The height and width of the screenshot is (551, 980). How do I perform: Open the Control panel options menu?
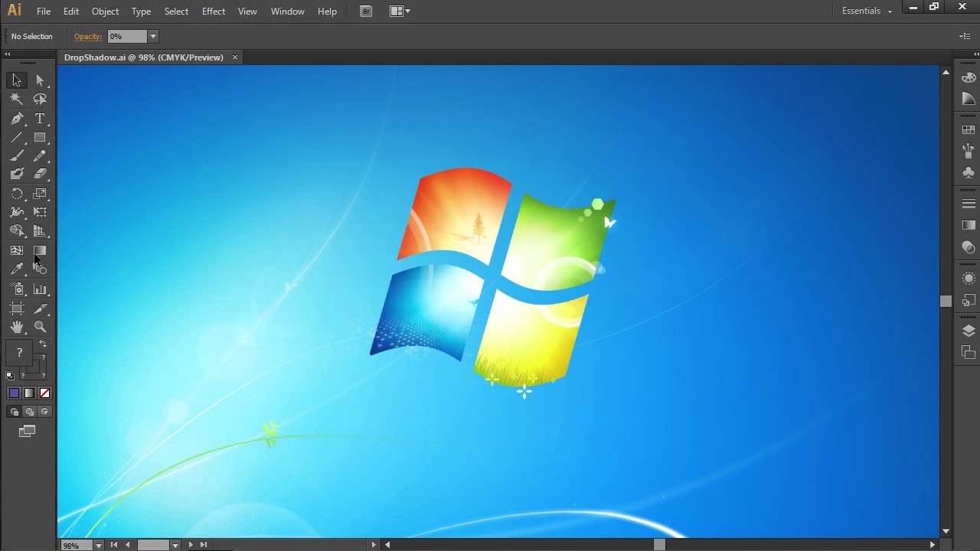coord(965,37)
